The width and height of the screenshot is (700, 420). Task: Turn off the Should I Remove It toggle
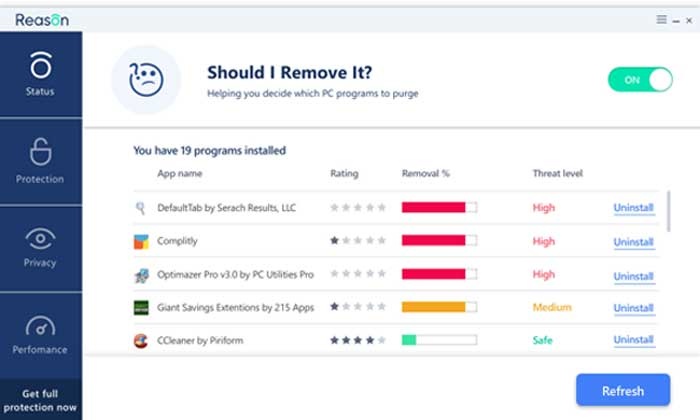(x=640, y=79)
